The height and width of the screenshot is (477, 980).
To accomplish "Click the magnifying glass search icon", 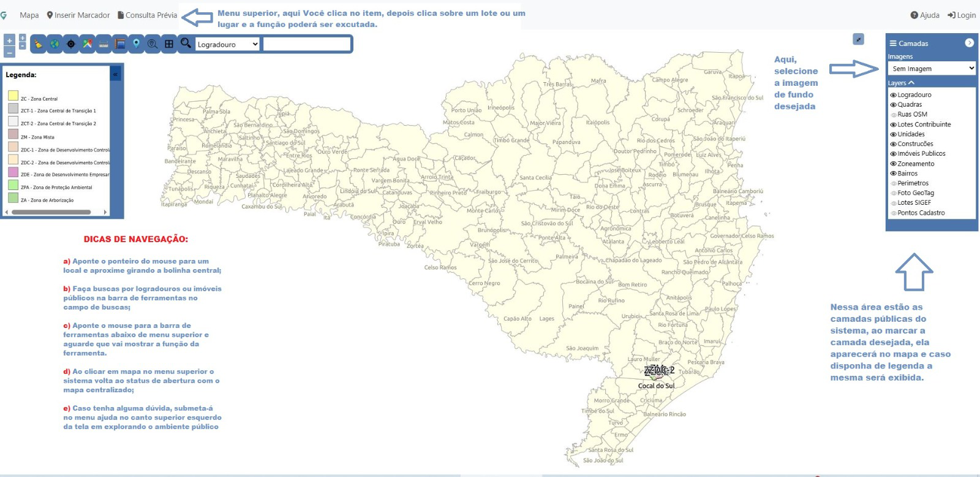I will pos(186,43).
